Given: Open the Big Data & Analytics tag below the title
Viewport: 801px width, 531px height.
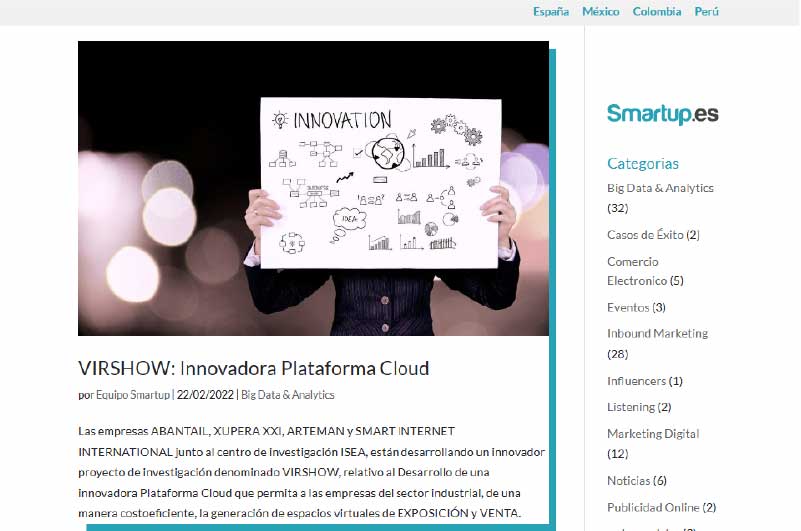Looking at the screenshot, I should coord(288,395).
